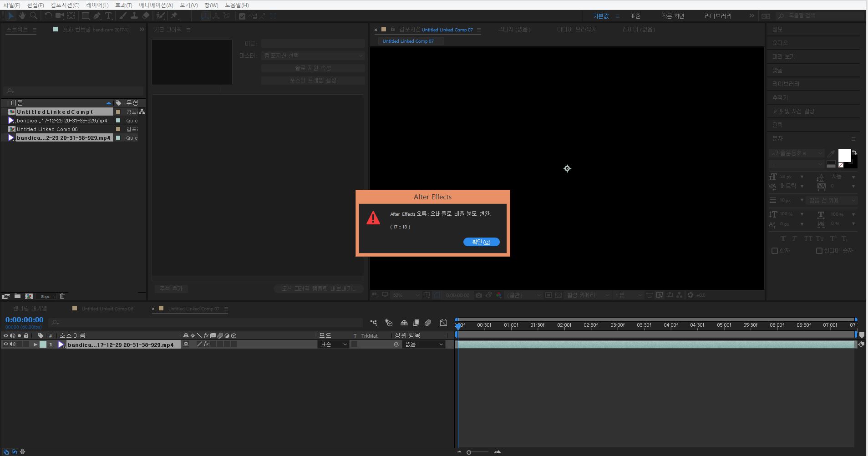Click the new composition icon in Project panel

(29, 296)
